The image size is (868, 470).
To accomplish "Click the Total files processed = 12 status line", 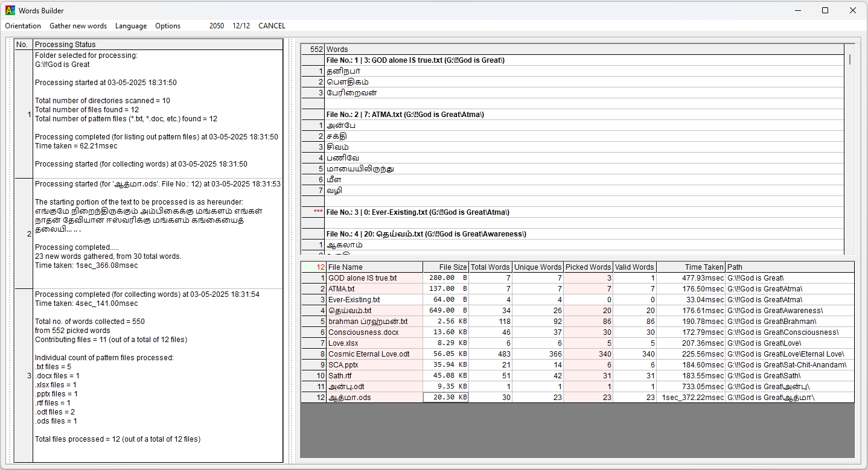I will coord(118,439).
